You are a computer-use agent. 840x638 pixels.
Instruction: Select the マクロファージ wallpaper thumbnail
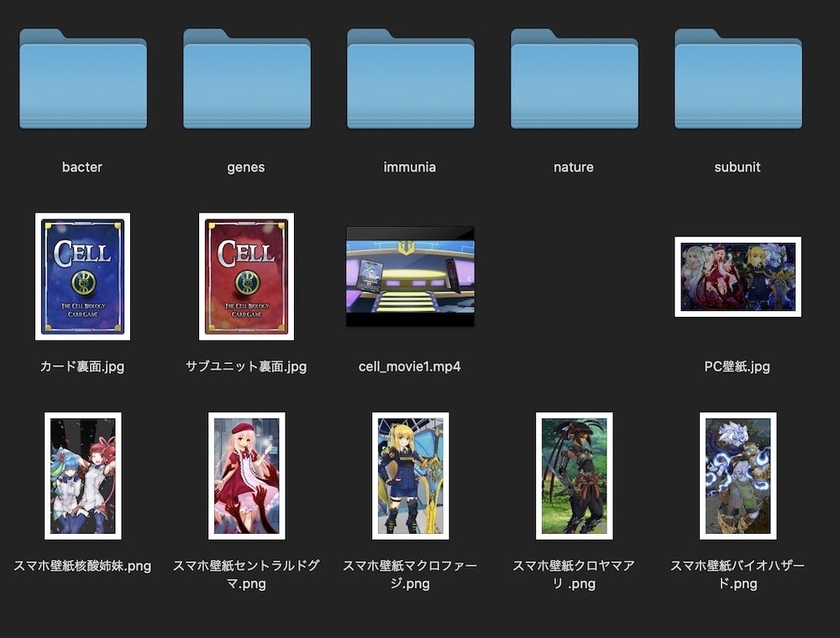coord(411,476)
